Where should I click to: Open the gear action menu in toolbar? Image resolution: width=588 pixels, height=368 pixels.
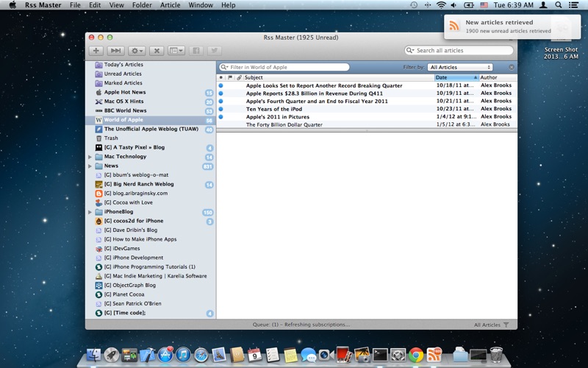136,50
